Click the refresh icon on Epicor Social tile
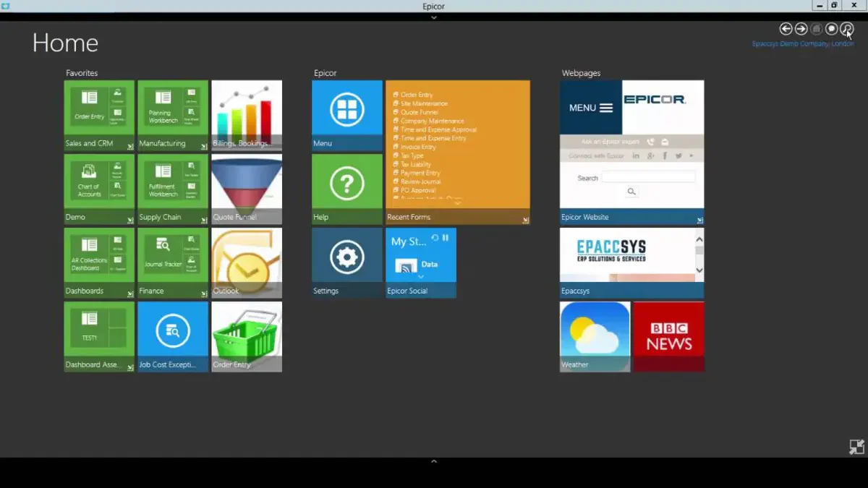The height and width of the screenshot is (488, 868). 435,238
